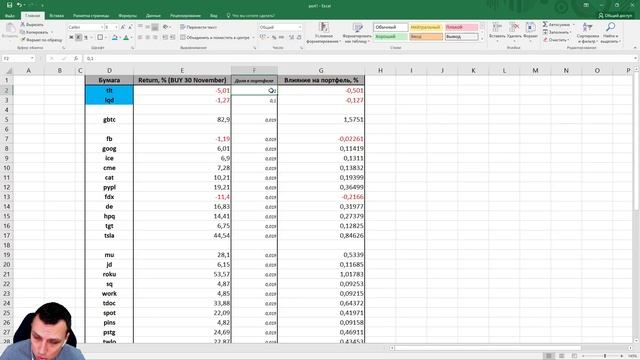Click Общий доступ share button

(615, 16)
